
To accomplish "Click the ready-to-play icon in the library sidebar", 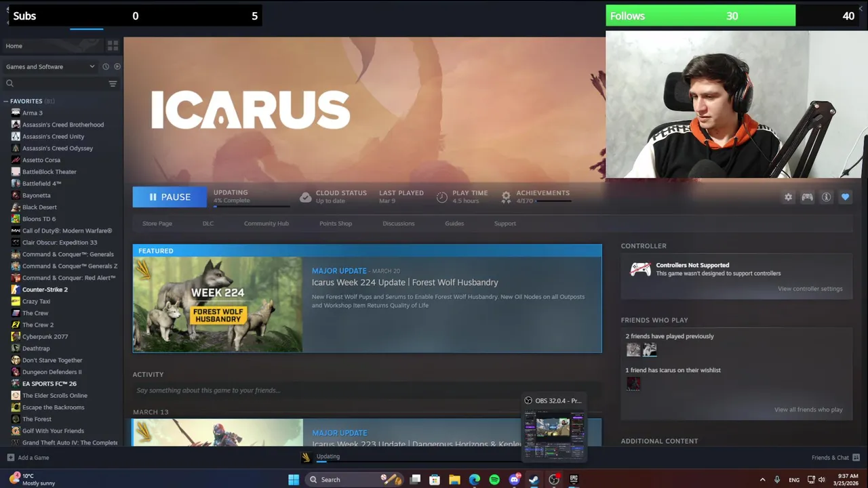I will coord(117,66).
